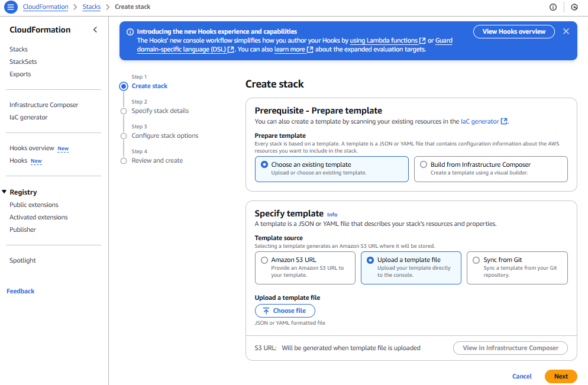Select the Sync from Git radio option
Viewport: 588px width, 385px height.
(476, 260)
